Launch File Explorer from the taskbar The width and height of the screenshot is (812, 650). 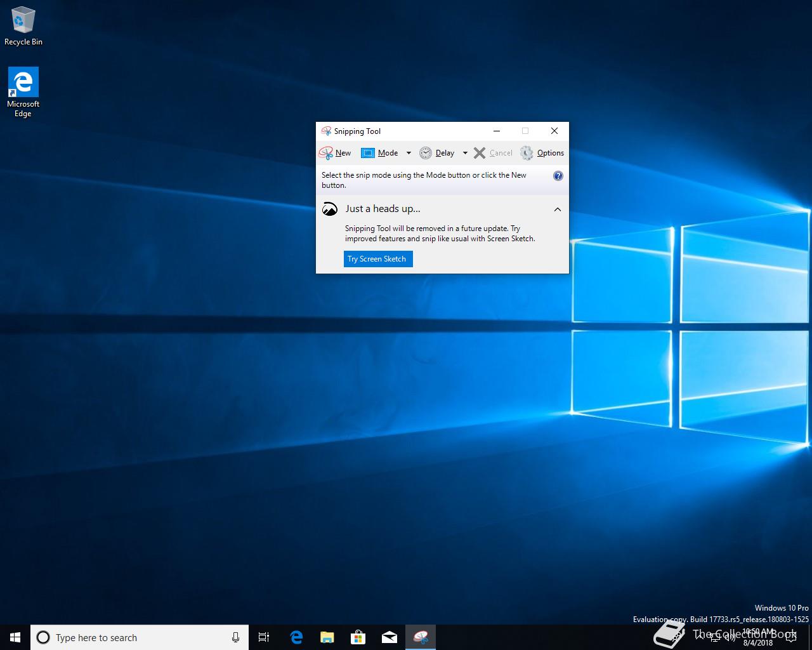(327, 637)
